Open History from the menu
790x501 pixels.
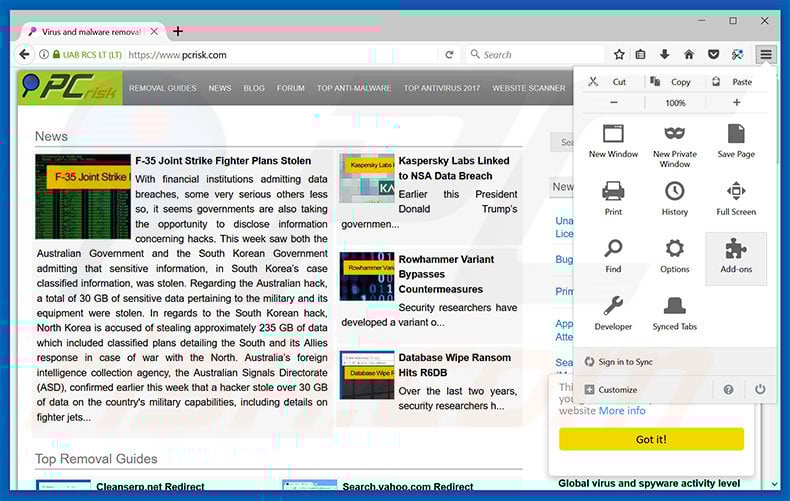coord(674,200)
